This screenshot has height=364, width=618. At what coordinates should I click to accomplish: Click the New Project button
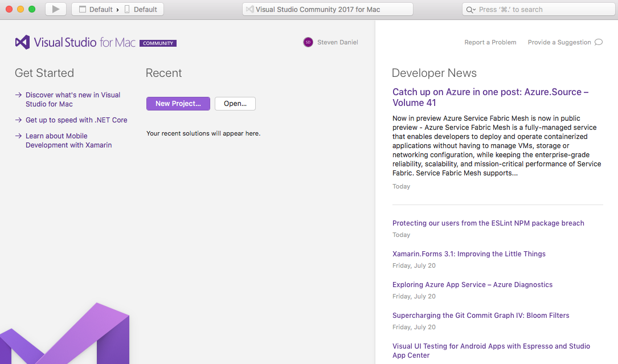point(178,104)
